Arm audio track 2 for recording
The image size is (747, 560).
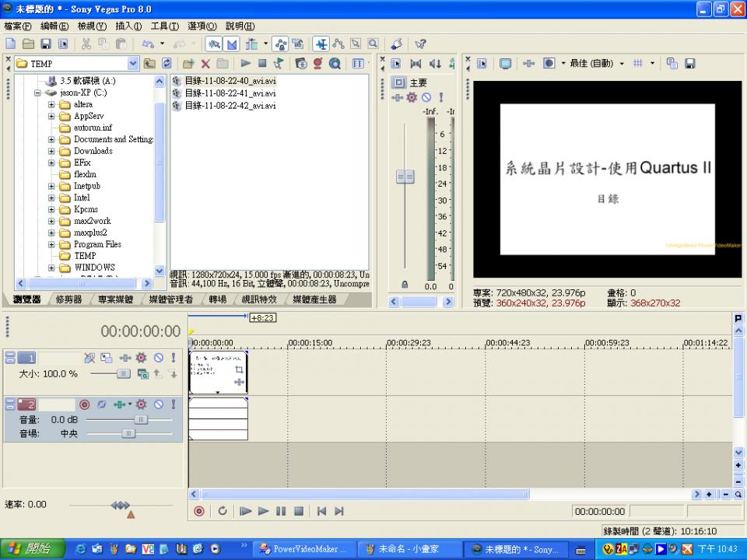(x=85, y=404)
